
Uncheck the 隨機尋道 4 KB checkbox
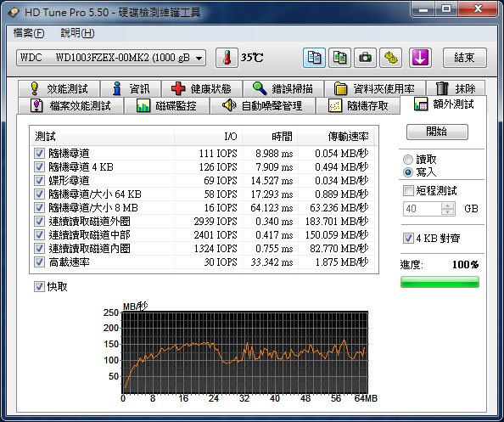point(39,166)
